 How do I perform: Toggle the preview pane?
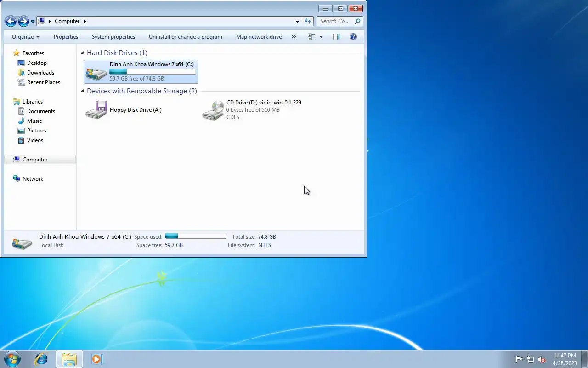pos(337,37)
